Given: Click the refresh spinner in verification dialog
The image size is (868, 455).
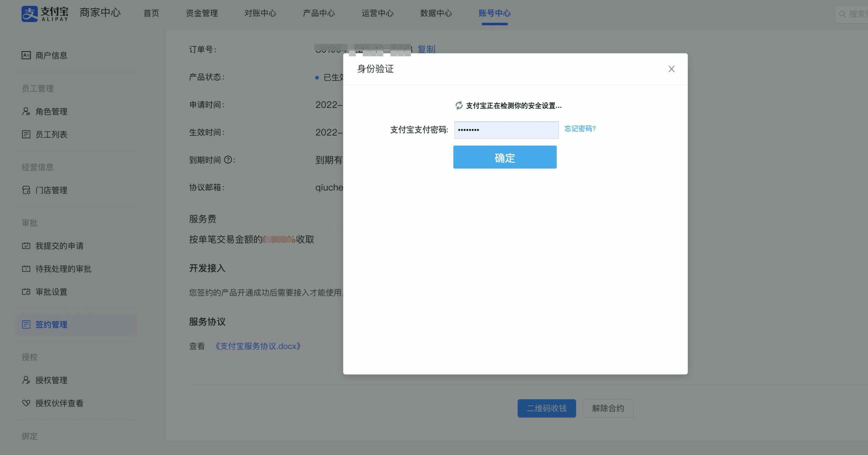Looking at the screenshot, I should coord(459,105).
